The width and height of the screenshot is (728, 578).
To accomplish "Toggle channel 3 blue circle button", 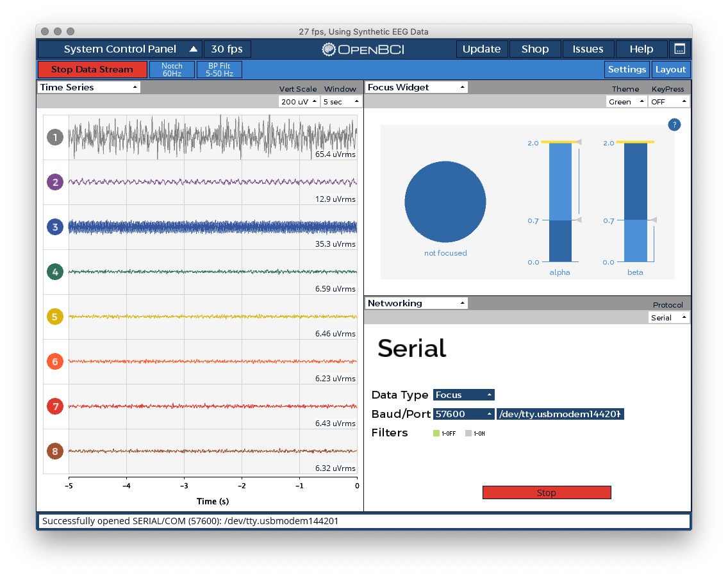I will pyautogui.click(x=55, y=227).
